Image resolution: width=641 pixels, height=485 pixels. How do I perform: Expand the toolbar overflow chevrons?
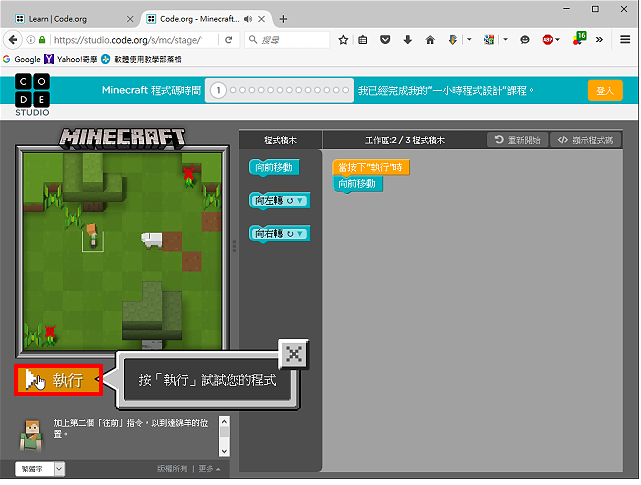tap(599, 40)
